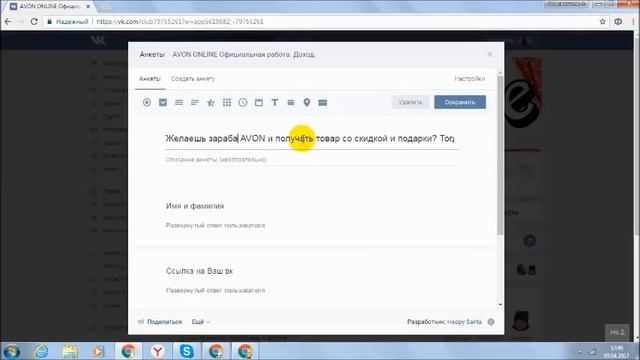
Task: Open the Создать анкету tab
Action: pos(193,79)
